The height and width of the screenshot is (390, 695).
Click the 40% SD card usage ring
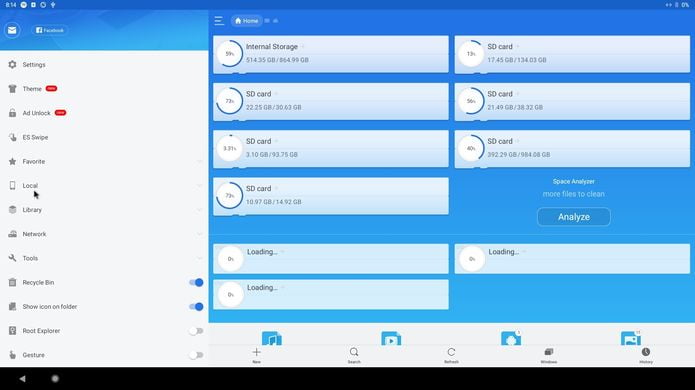coord(471,148)
